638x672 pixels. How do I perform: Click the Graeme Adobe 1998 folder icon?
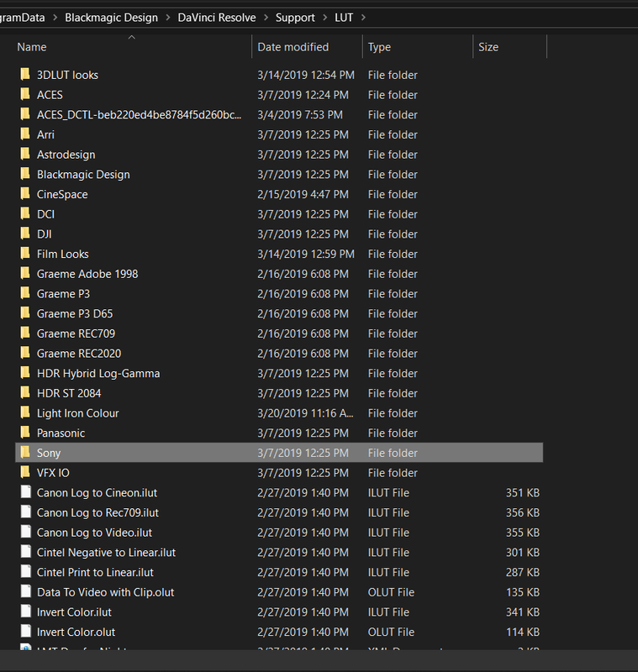[x=25, y=274]
